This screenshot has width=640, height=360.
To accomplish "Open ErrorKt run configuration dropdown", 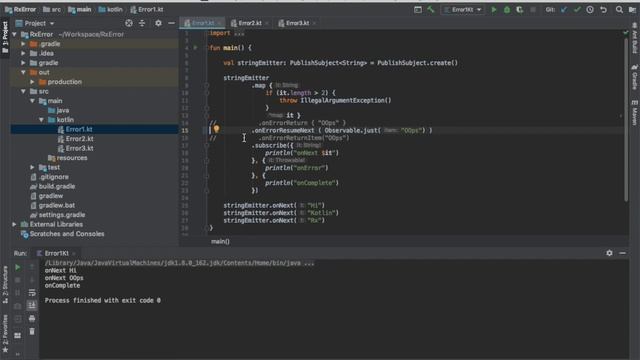I will [463, 9].
